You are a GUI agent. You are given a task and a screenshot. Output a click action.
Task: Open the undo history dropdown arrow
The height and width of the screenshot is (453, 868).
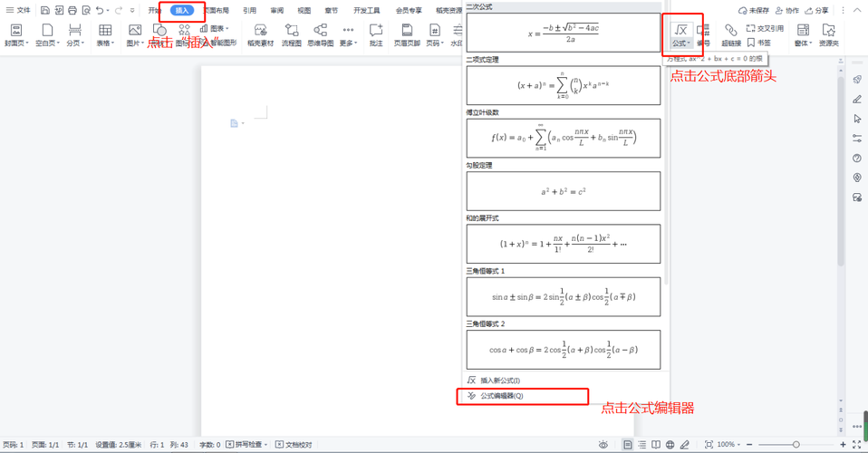(x=108, y=10)
